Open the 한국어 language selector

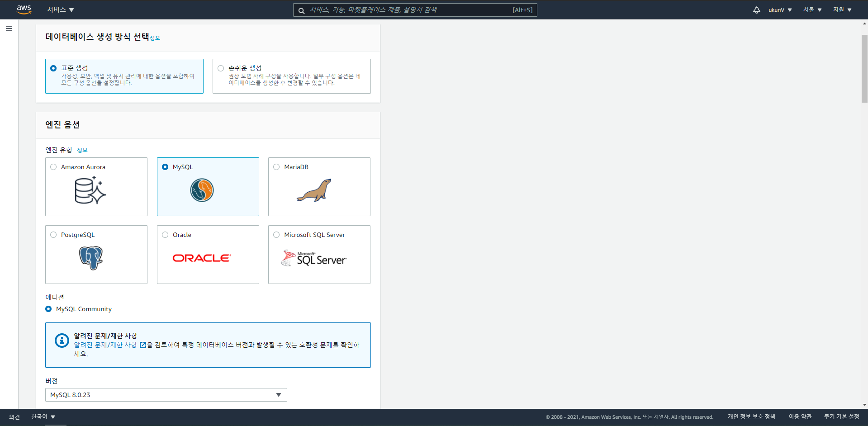pyautogui.click(x=43, y=417)
